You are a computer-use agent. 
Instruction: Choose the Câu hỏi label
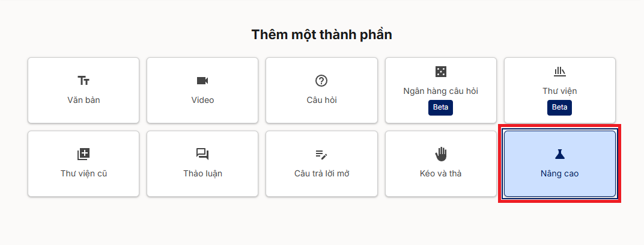[321, 100]
